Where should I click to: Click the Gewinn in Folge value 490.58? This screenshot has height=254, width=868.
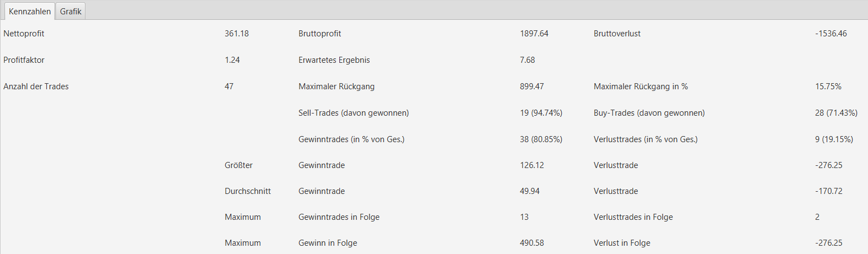(532, 243)
